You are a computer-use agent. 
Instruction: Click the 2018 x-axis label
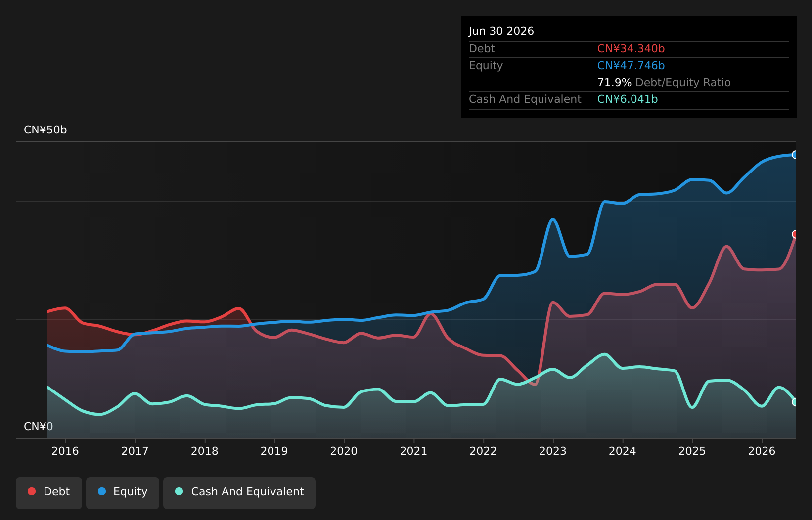click(x=205, y=451)
